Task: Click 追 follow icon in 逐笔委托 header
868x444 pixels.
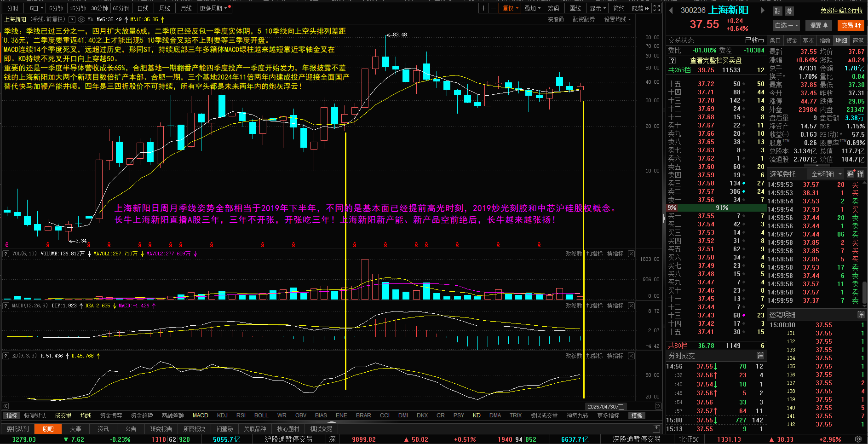Action: [x=851, y=174]
